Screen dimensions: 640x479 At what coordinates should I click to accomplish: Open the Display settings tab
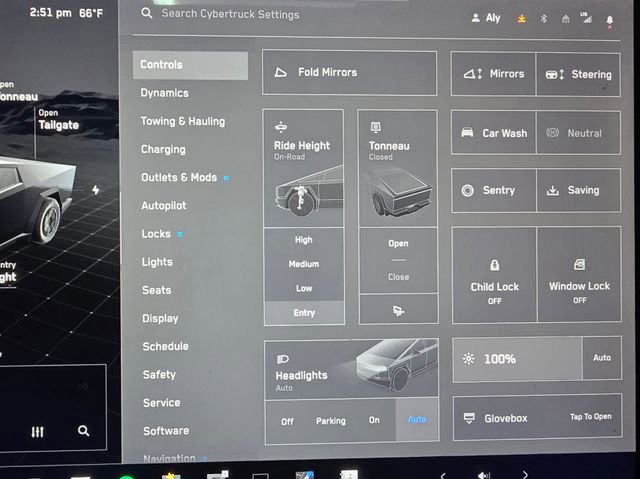pyautogui.click(x=160, y=318)
